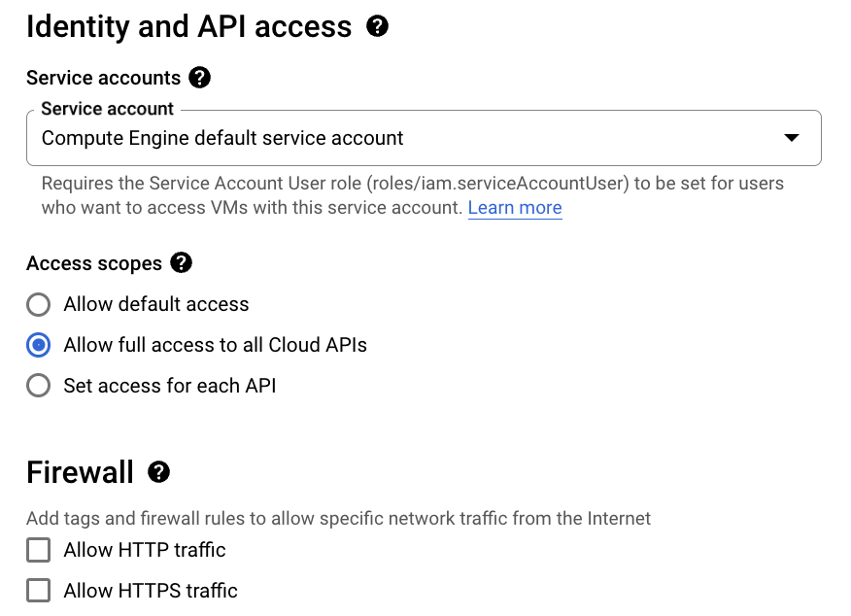Screen dimensions: 851x616
Task: Tick the Allow HTTPS traffic checkbox
Action: tap(39, 591)
